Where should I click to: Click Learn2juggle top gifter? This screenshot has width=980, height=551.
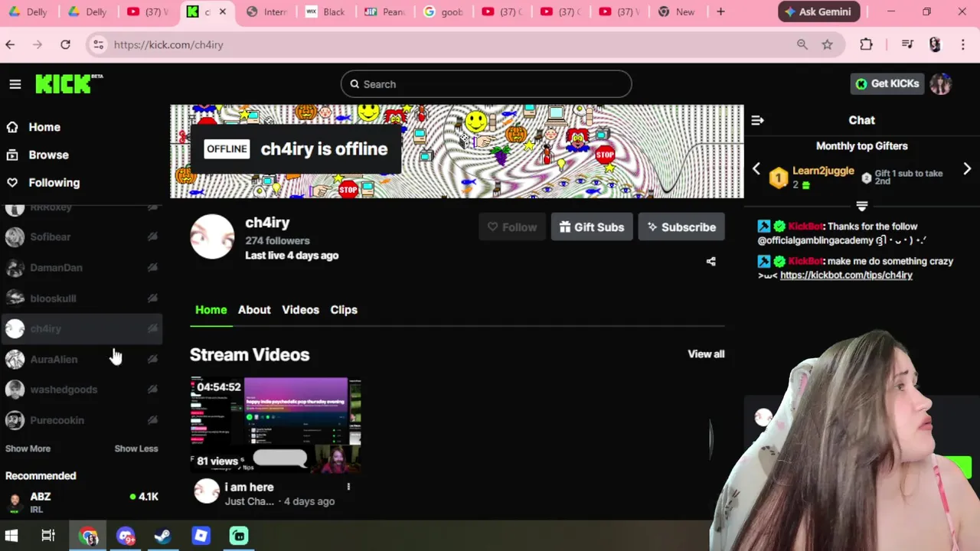(823, 171)
